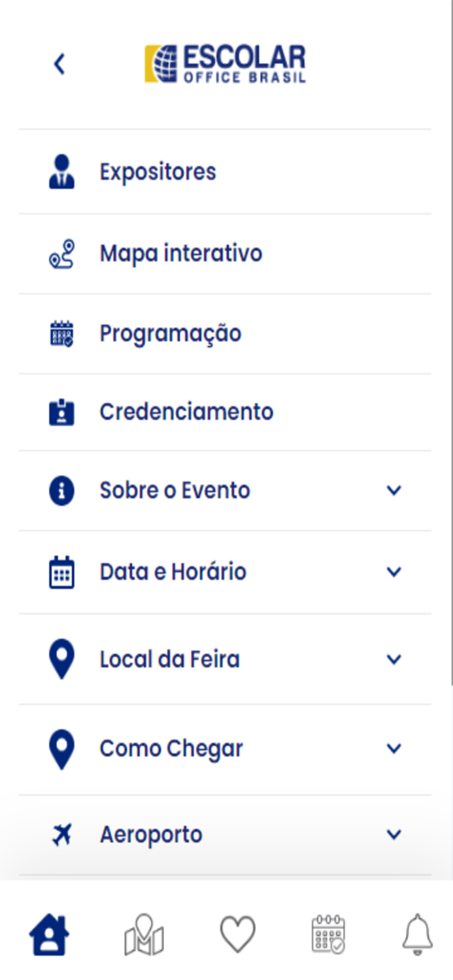Expand the Sobre o Evento section
The width and height of the screenshot is (453, 980).
coord(394,489)
